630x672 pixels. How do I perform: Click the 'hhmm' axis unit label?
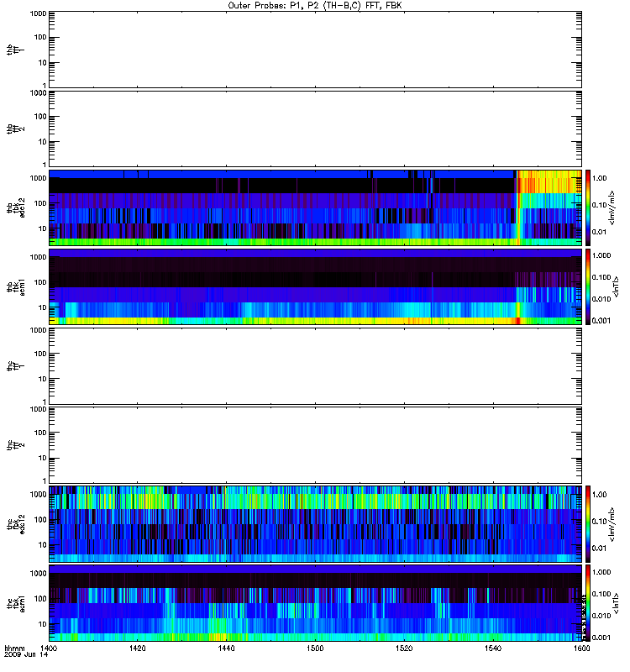(14, 648)
